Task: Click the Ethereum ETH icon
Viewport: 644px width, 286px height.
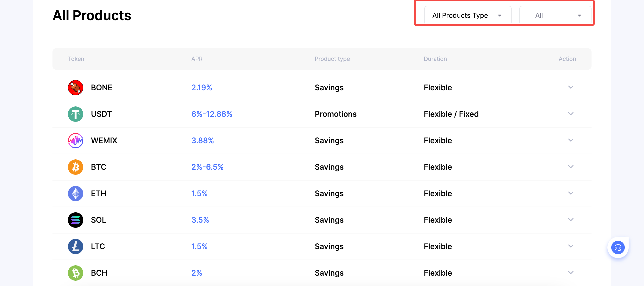Action: coord(76,194)
